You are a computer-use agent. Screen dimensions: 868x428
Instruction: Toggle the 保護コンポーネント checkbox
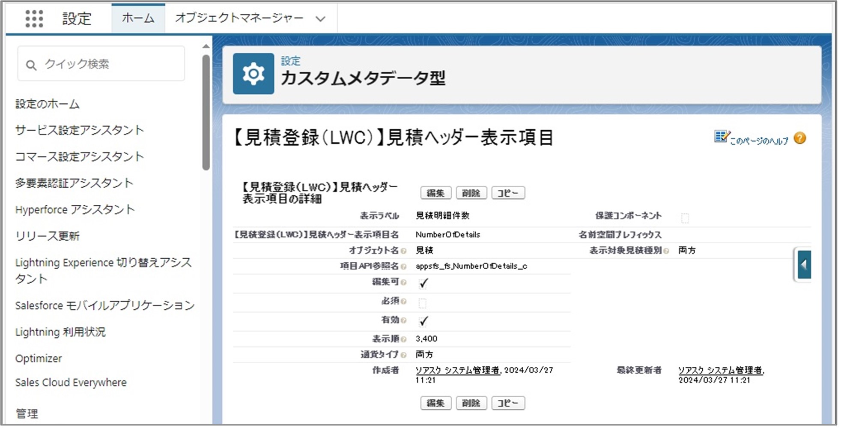point(685,218)
